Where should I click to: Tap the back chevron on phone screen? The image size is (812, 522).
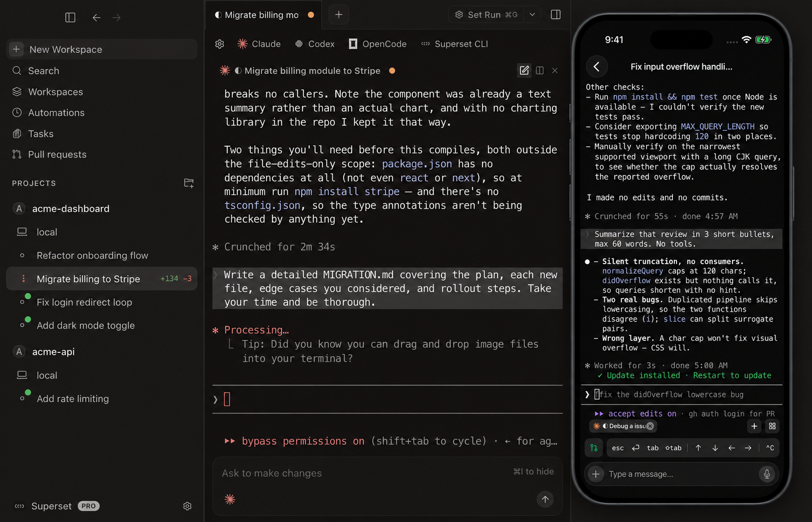click(597, 66)
